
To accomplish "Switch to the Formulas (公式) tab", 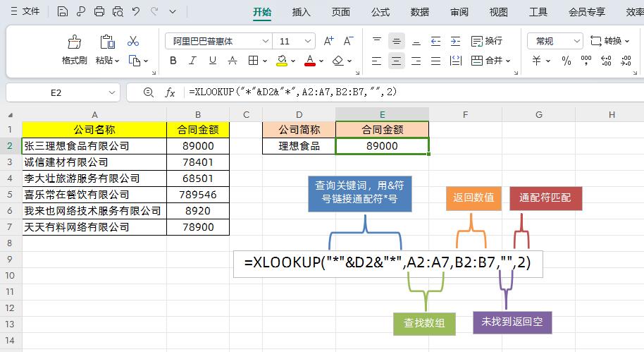I will 380,12.
